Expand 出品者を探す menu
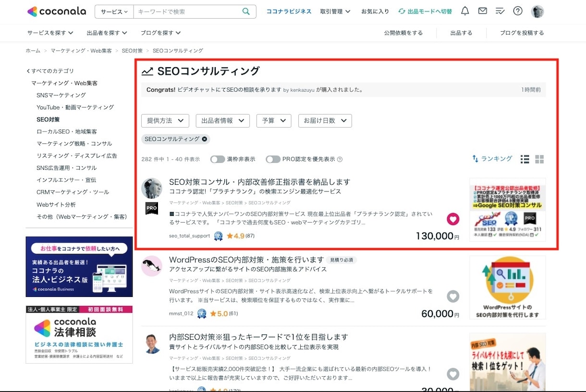This screenshot has width=586, height=392. pyautogui.click(x=107, y=33)
